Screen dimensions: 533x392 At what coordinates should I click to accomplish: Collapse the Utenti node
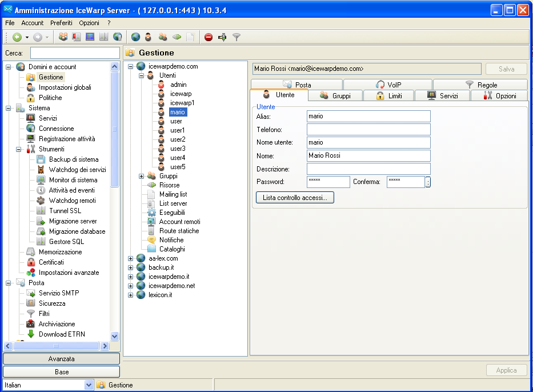(x=141, y=76)
